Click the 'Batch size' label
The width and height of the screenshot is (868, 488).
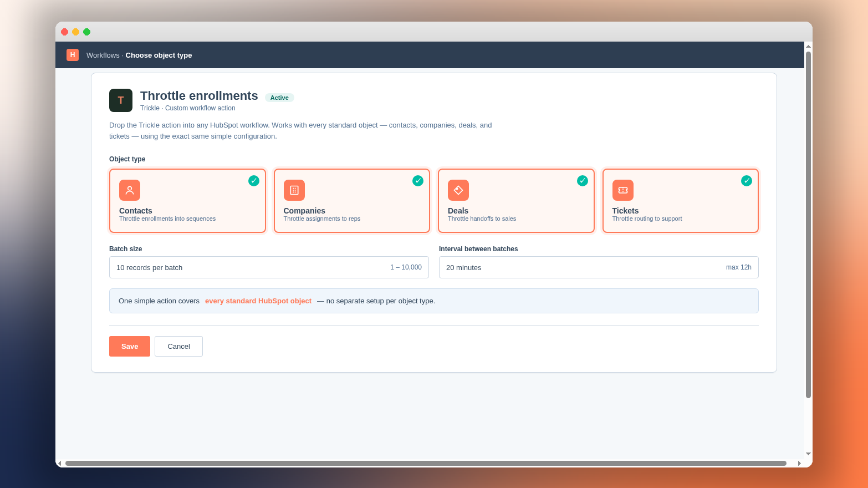[126, 249]
